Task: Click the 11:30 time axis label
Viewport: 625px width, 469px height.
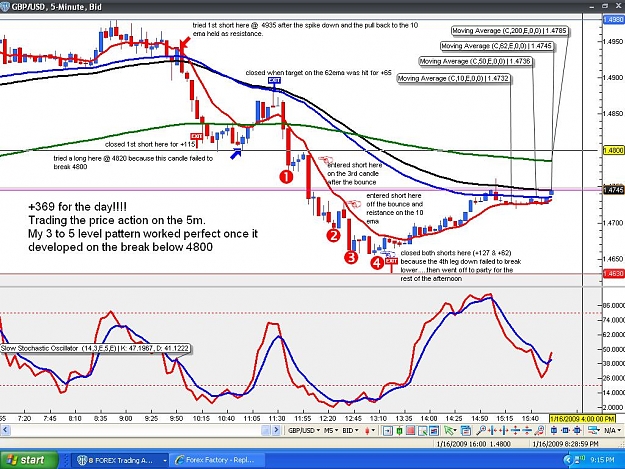Action: pyautogui.click(x=277, y=418)
